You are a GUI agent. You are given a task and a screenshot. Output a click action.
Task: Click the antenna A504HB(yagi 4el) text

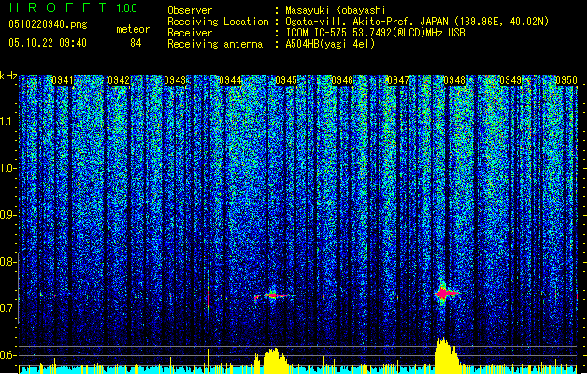tap(330, 44)
